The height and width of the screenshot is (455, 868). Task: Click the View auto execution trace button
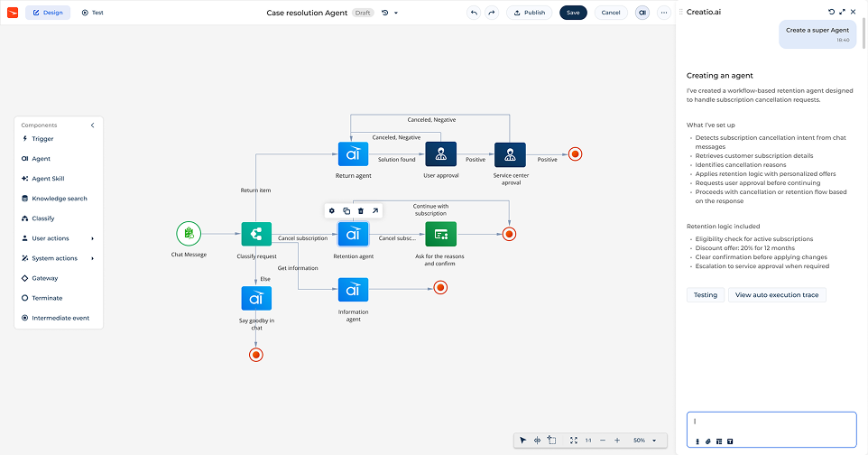pyautogui.click(x=776, y=295)
